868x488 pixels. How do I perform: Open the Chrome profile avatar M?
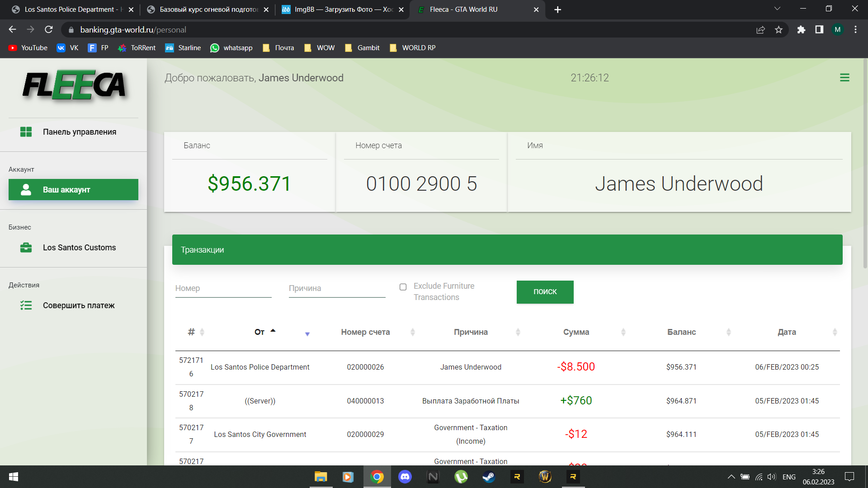(x=838, y=30)
